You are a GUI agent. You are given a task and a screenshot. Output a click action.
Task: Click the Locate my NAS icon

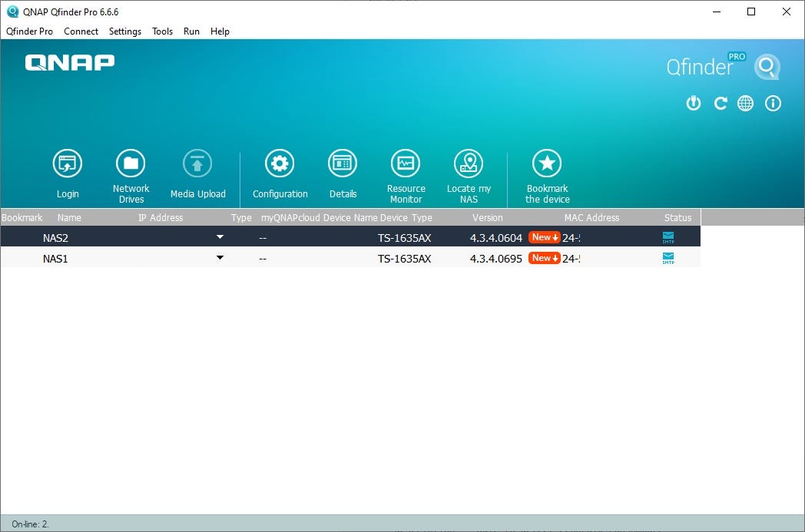point(469,164)
